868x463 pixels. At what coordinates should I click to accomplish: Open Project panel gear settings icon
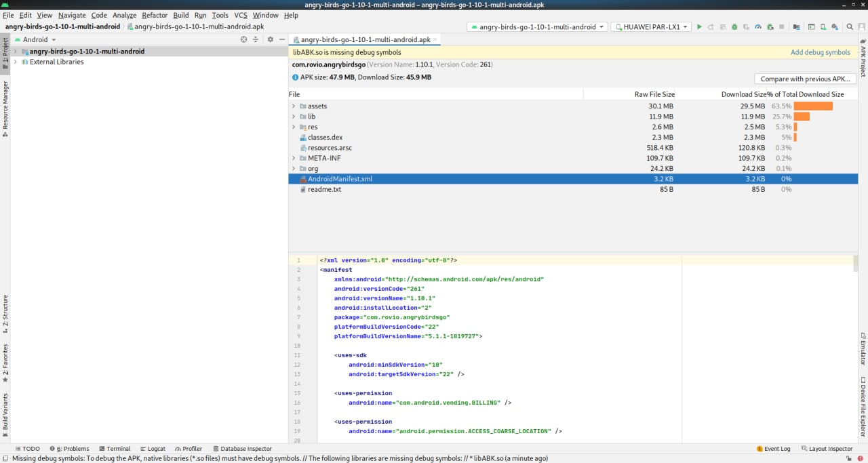point(270,39)
